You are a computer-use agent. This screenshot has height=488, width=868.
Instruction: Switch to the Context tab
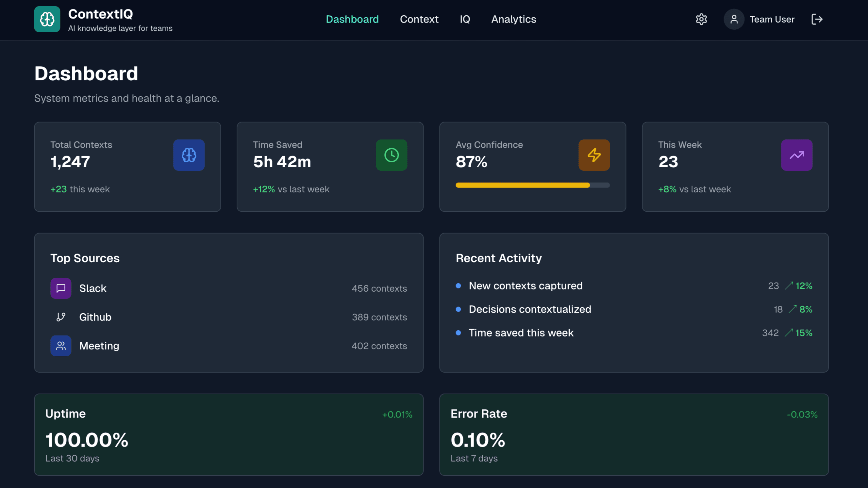[419, 19]
